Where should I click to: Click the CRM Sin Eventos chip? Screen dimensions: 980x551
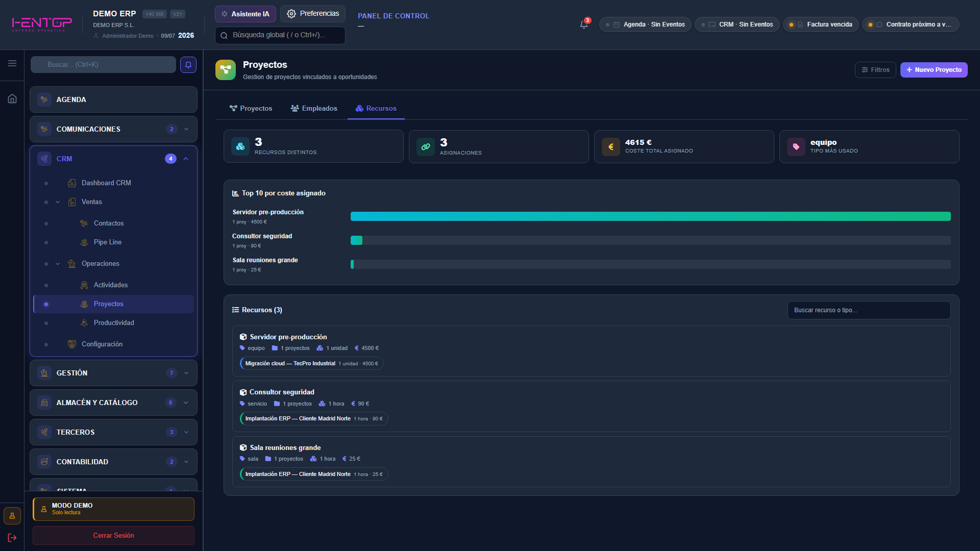[x=737, y=24]
